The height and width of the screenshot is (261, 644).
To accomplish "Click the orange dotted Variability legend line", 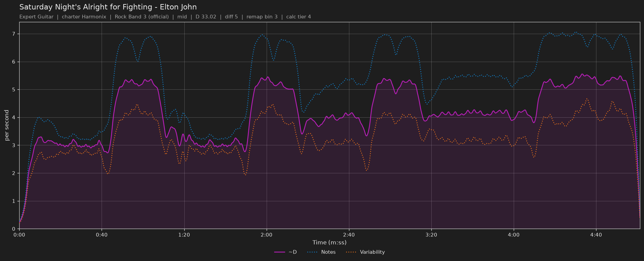I will click(351, 252).
